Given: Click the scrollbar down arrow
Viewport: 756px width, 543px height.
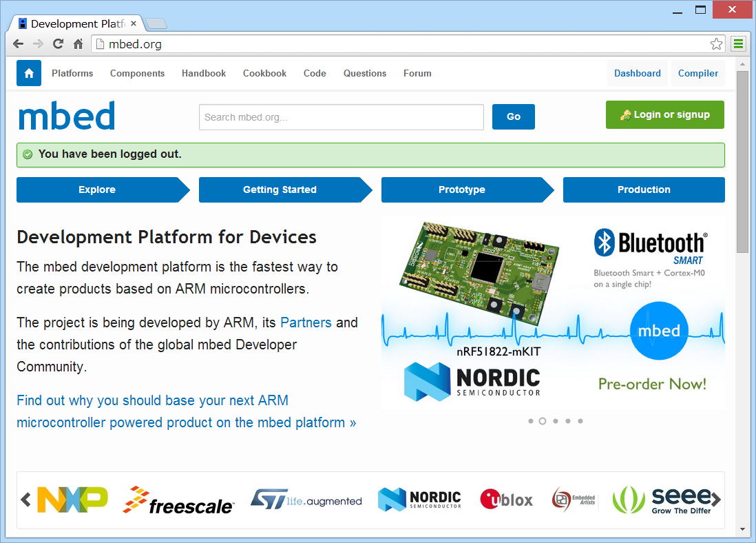Looking at the screenshot, I should 742,529.
